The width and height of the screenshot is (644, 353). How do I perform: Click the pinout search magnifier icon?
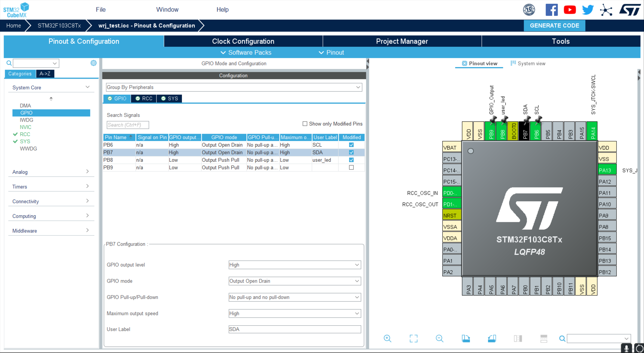pyautogui.click(x=562, y=339)
